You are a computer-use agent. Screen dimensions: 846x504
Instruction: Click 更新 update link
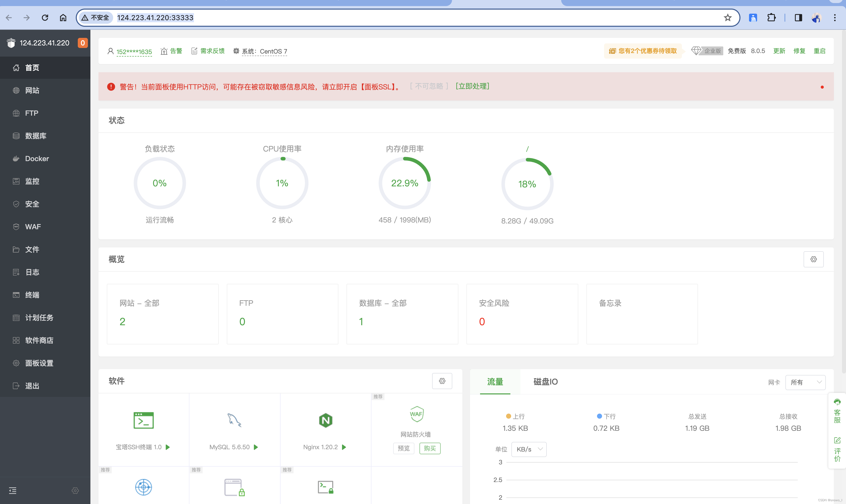[779, 51]
